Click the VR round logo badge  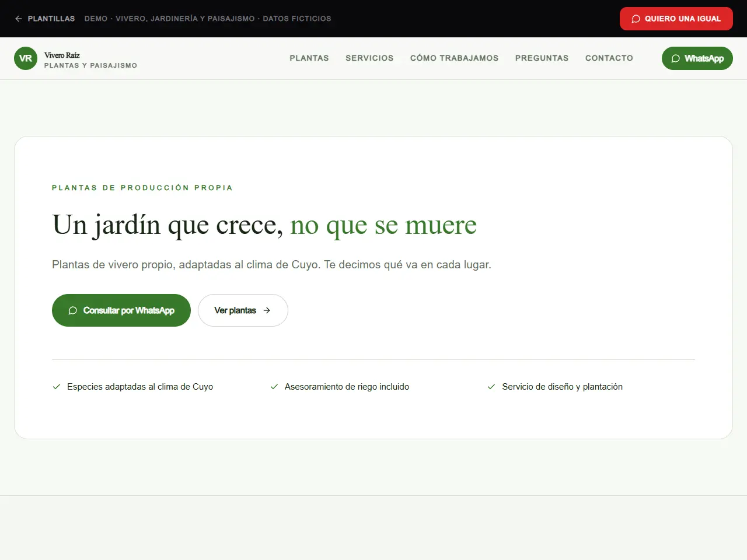pyautogui.click(x=26, y=58)
